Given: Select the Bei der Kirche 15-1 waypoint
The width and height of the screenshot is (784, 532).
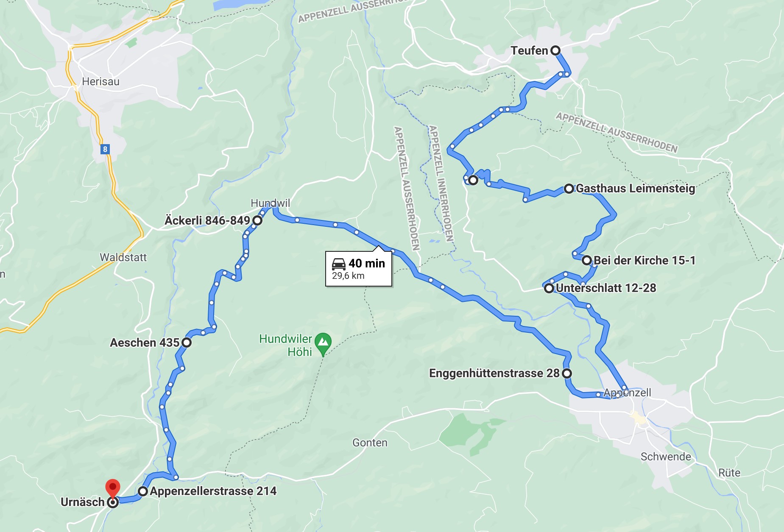Looking at the screenshot, I should [587, 260].
